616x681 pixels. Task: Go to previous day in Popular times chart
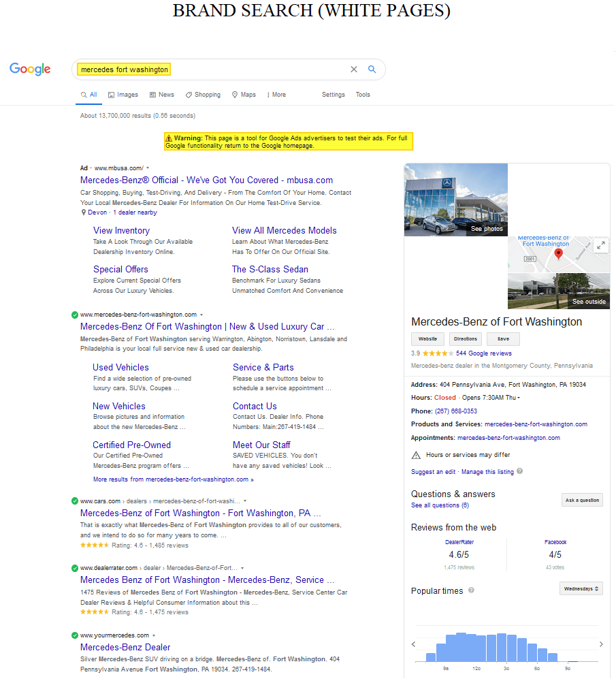pos(413,644)
